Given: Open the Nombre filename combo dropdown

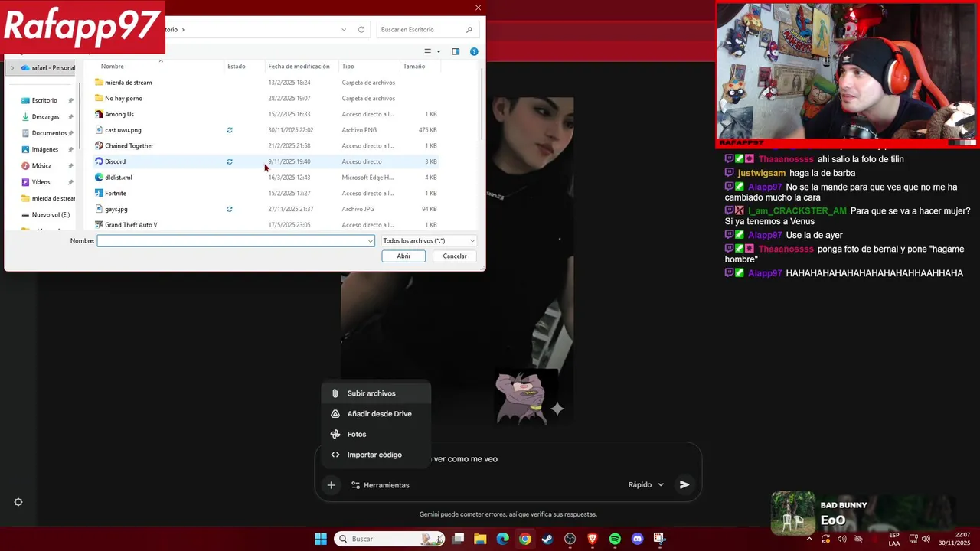Looking at the screenshot, I should 371,241.
